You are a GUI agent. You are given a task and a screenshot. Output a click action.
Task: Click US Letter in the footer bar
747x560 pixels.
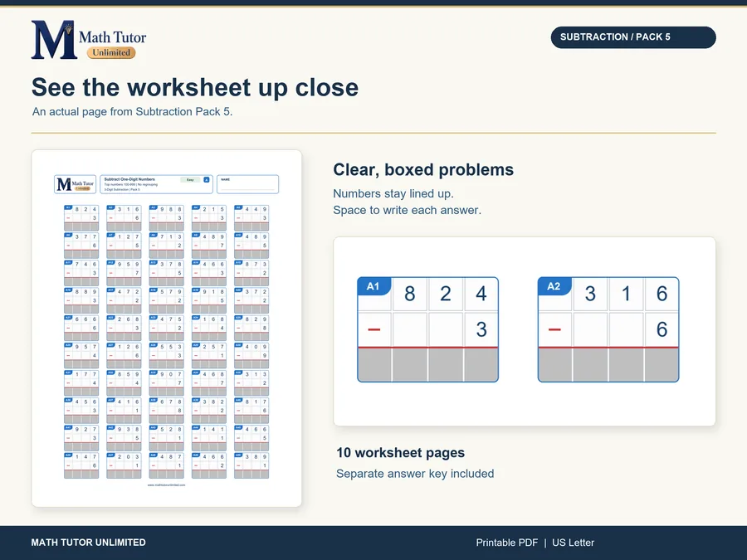coord(573,543)
